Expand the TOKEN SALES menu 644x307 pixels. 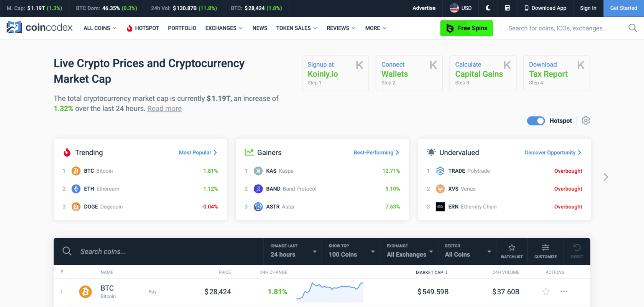coord(296,28)
